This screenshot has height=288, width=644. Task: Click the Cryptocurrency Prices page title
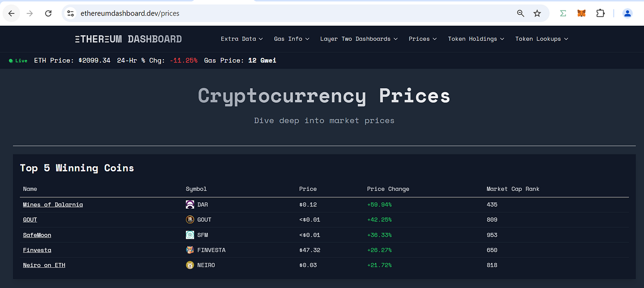[x=324, y=96]
